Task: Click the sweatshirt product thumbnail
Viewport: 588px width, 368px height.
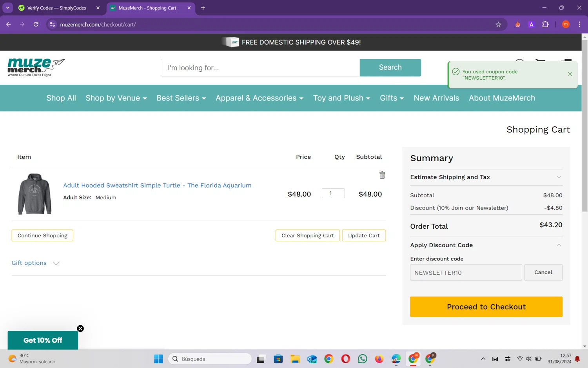Action: pos(34,194)
